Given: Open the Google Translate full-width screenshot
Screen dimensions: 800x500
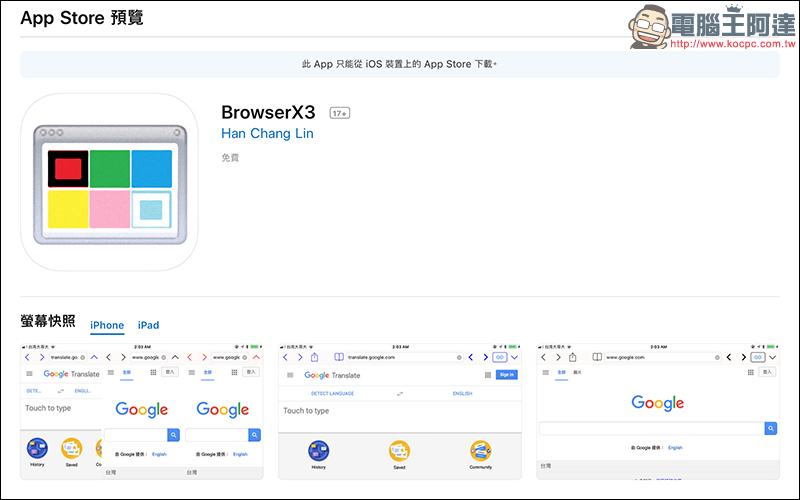Looking at the screenshot, I should click(x=400, y=411).
